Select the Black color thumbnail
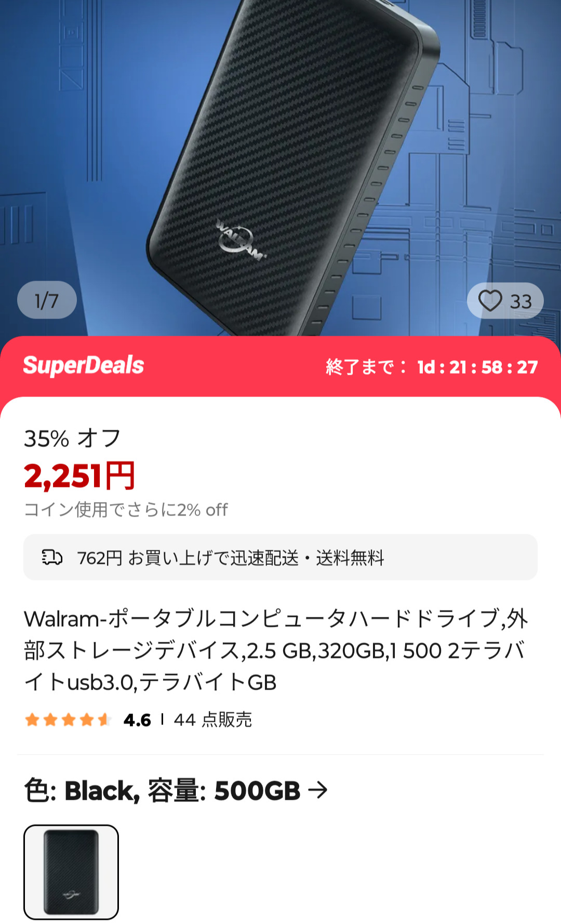Viewport: 561px width, 924px height. 71,872
